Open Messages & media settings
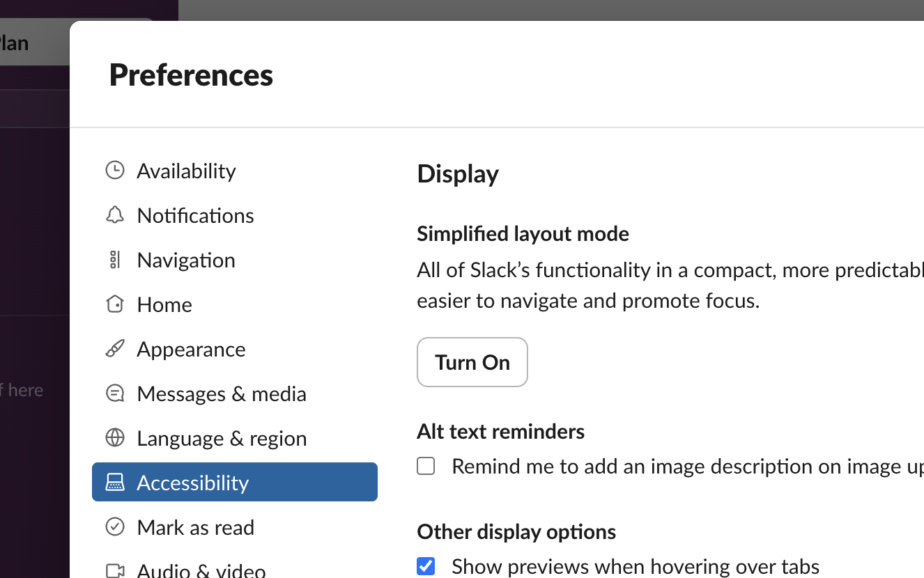Image resolution: width=924 pixels, height=578 pixels. coord(235,393)
